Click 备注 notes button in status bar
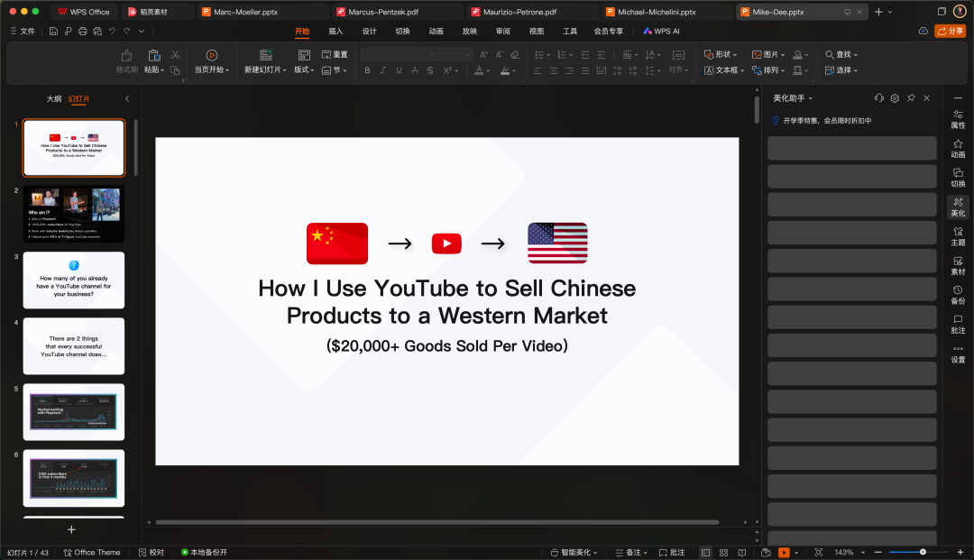The width and height of the screenshot is (974, 560). pyautogui.click(x=631, y=553)
